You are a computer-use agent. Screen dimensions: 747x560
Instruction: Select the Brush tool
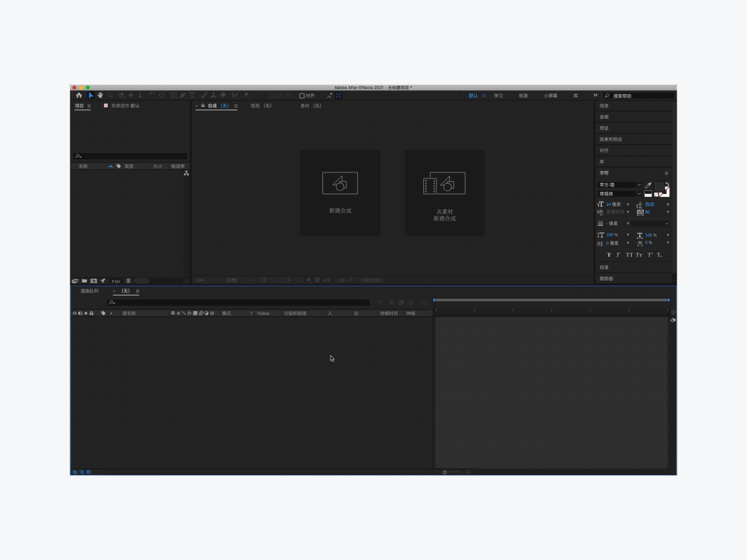pyautogui.click(x=204, y=95)
